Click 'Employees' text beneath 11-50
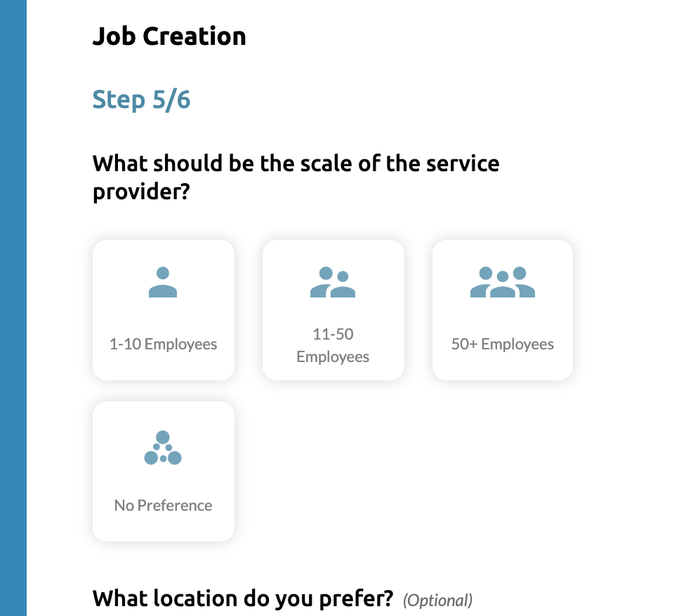The height and width of the screenshot is (616, 674). (x=333, y=357)
